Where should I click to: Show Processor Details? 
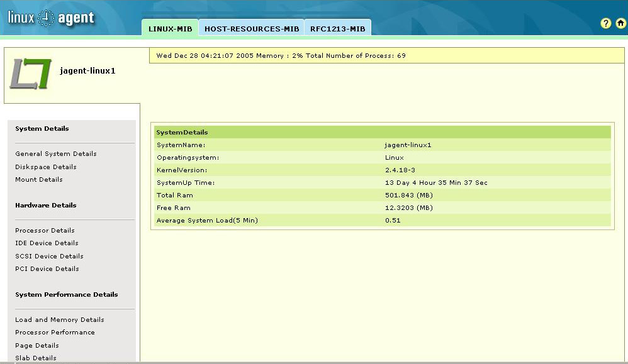tap(45, 231)
